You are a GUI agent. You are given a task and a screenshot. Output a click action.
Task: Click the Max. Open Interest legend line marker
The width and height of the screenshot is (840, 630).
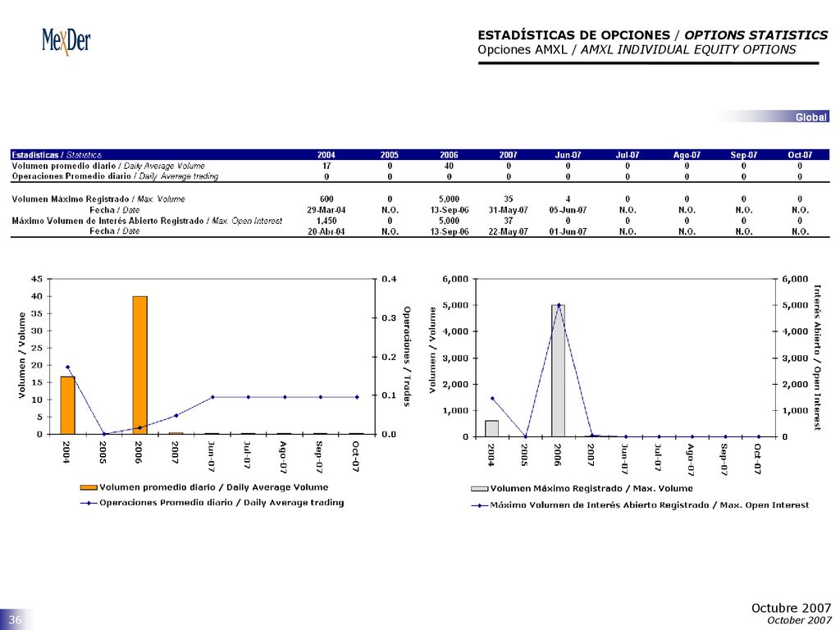point(479,505)
